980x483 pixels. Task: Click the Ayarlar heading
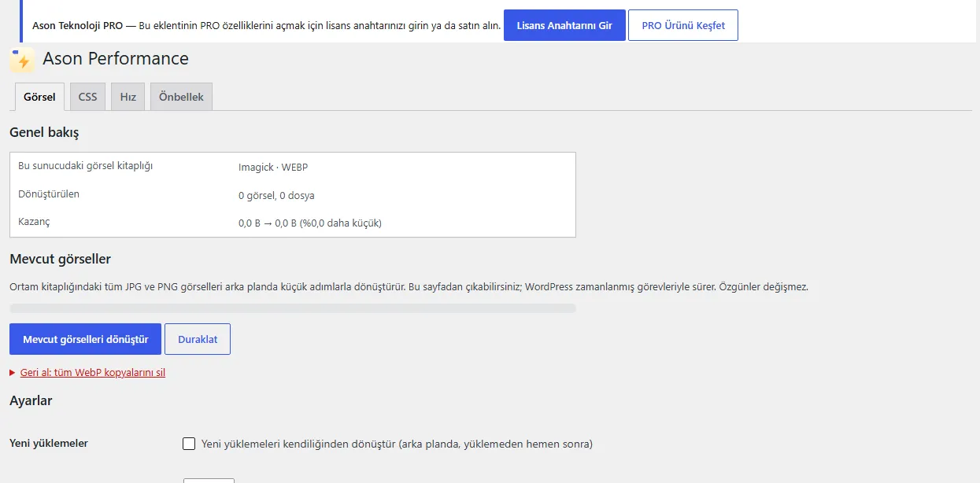pyautogui.click(x=31, y=400)
